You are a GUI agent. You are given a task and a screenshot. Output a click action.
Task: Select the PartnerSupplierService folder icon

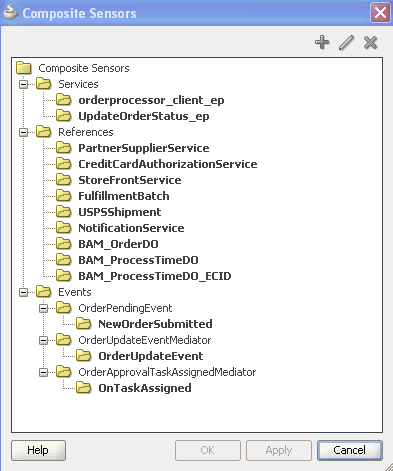coord(63,148)
